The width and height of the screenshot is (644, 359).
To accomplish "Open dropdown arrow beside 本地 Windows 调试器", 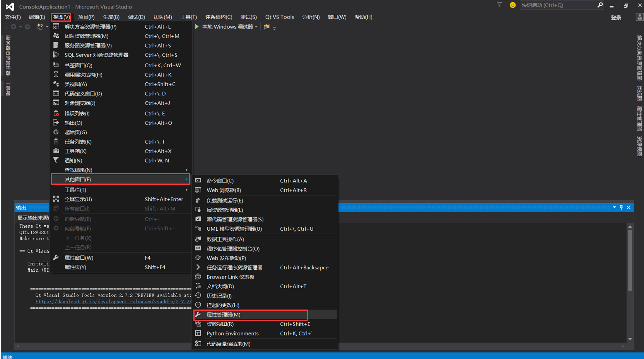I will coord(256,27).
